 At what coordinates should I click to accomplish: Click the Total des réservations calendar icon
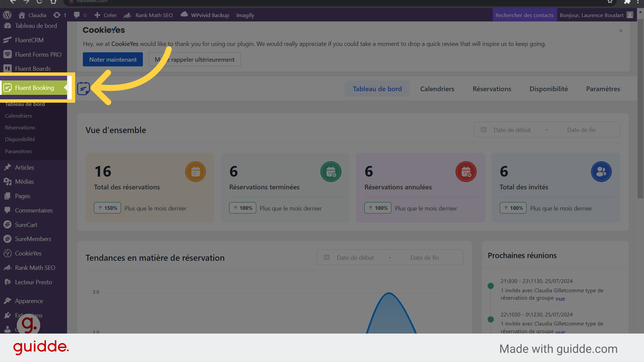click(x=196, y=172)
